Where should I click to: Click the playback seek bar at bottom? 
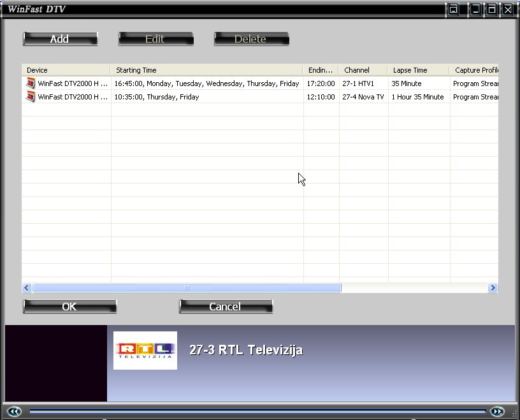(257, 411)
